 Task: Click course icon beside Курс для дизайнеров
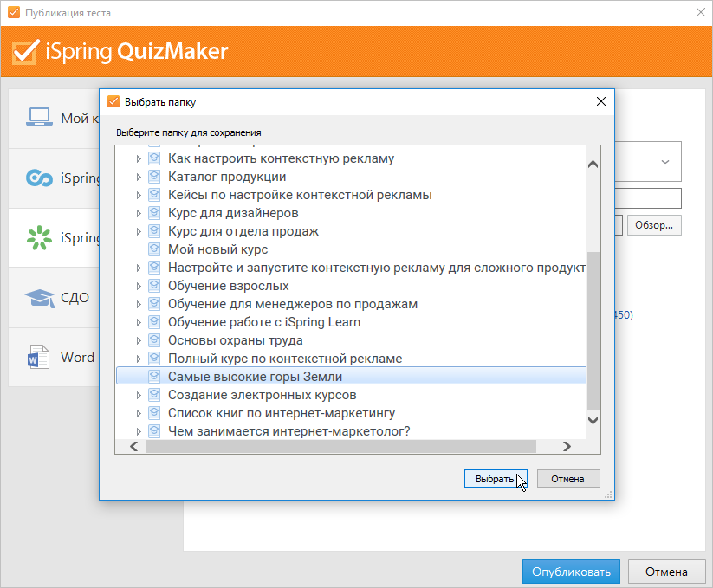(x=154, y=213)
